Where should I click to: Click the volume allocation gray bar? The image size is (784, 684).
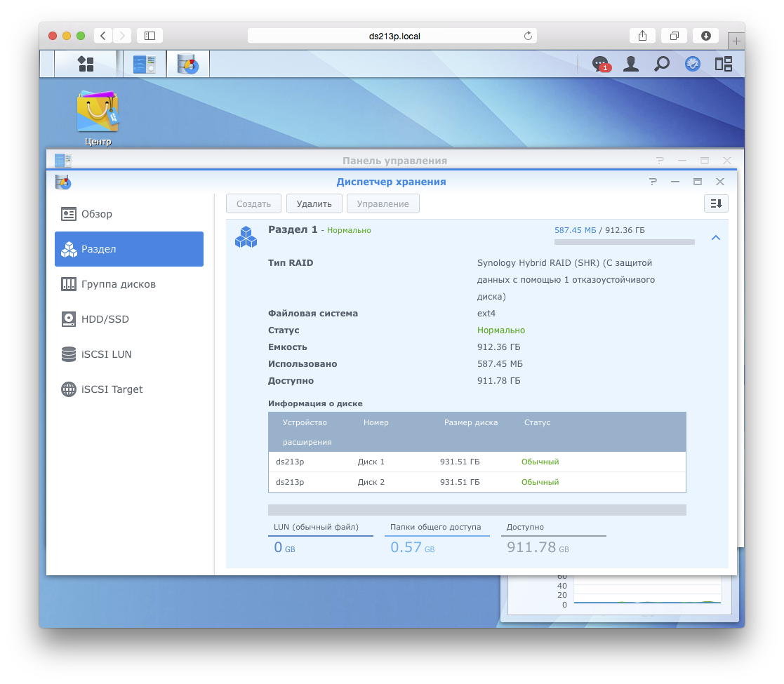click(x=477, y=509)
